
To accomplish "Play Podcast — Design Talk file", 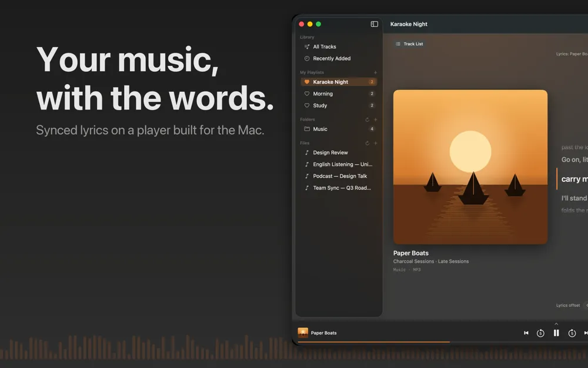I will click(339, 176).
